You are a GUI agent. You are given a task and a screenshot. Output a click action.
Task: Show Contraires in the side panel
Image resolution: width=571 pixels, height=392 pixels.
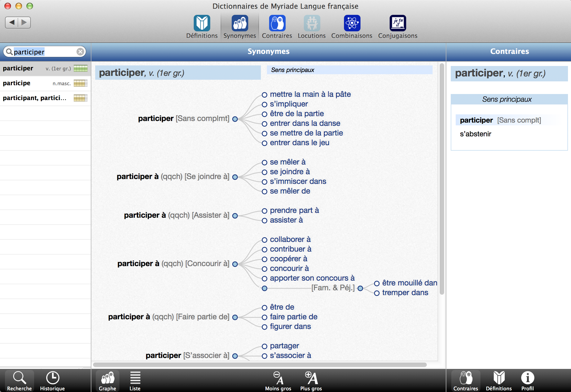pos(466,381)
